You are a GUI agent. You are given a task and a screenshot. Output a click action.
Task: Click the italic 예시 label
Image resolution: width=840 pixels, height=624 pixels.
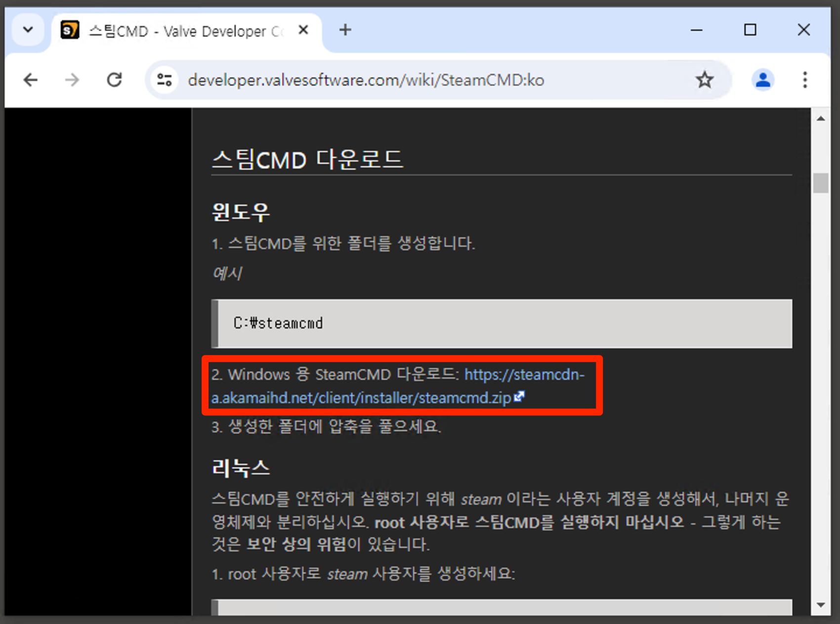click(x=227, y=273)
